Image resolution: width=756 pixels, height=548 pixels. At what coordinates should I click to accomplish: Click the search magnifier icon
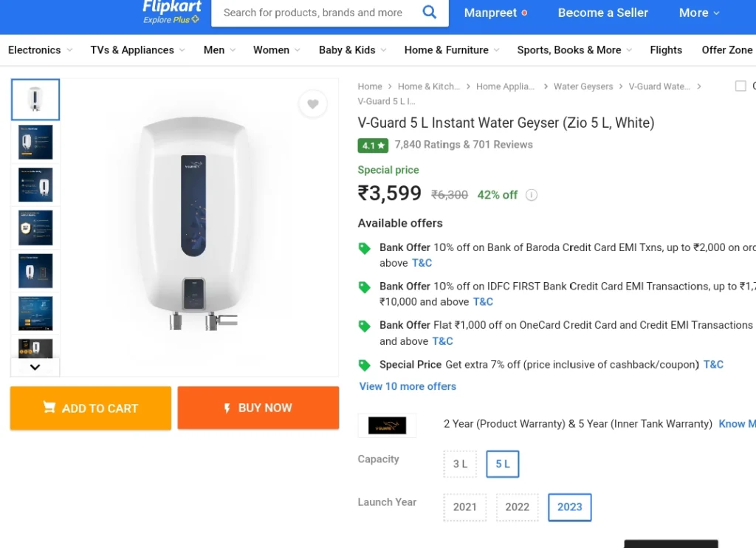[x=429, y=12]
